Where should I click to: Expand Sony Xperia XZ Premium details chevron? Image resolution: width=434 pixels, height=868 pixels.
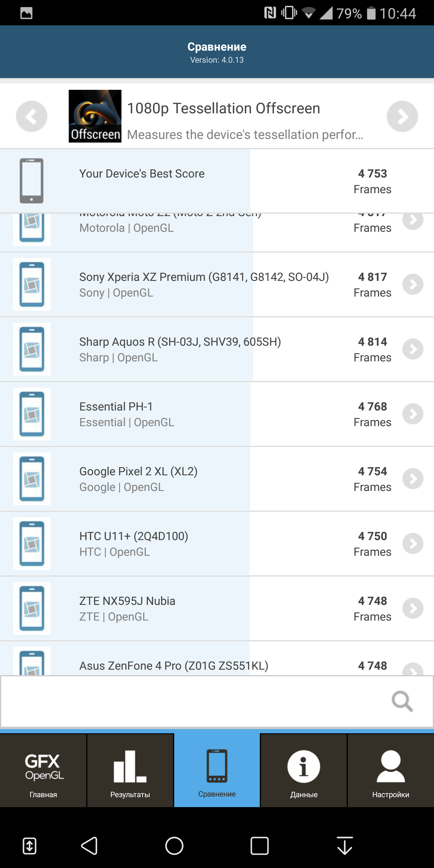point(413,285)
